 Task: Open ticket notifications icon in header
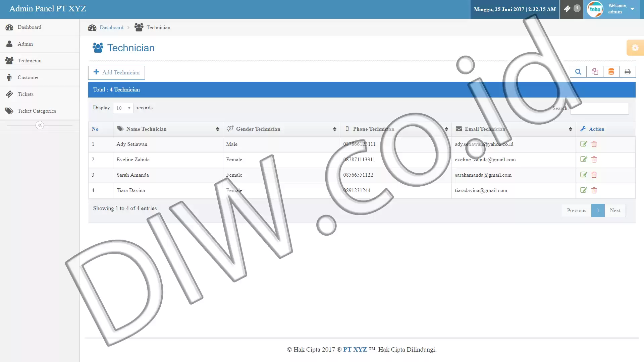(571, 9)
